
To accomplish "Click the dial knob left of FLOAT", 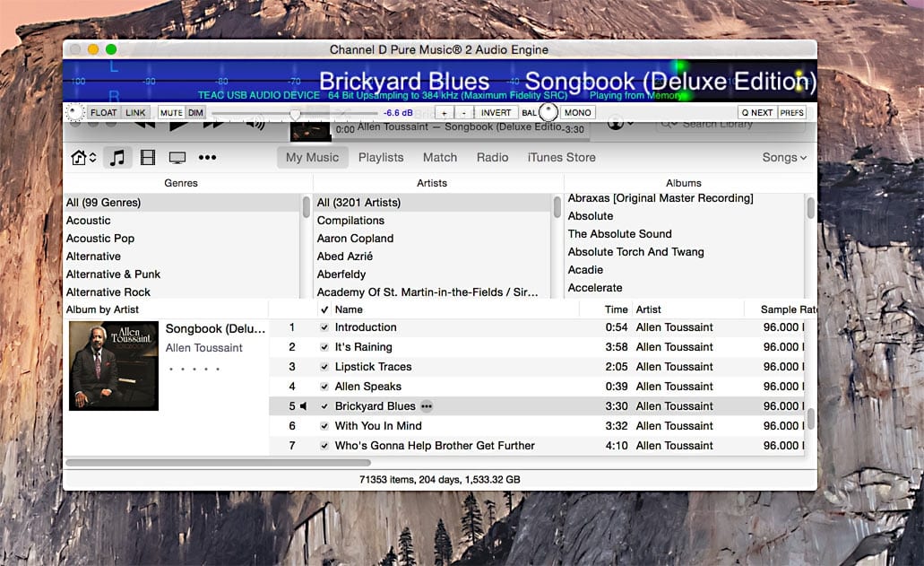I will tap(75, 112).
